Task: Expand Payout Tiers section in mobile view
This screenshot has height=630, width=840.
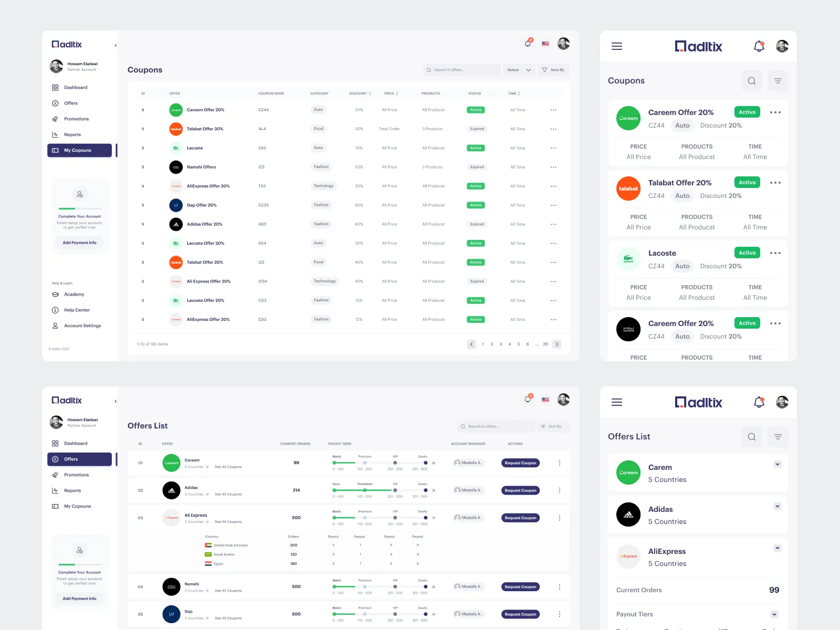Action: tap(774, 614)
